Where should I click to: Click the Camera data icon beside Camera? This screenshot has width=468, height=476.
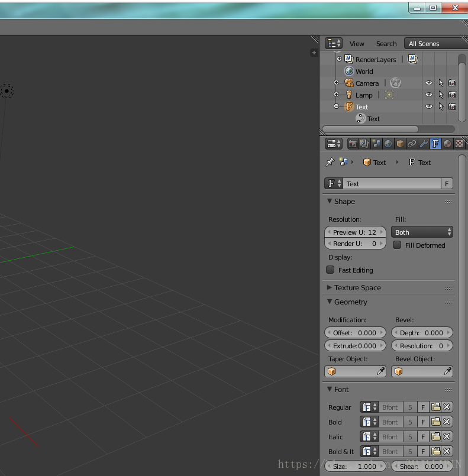395,83
